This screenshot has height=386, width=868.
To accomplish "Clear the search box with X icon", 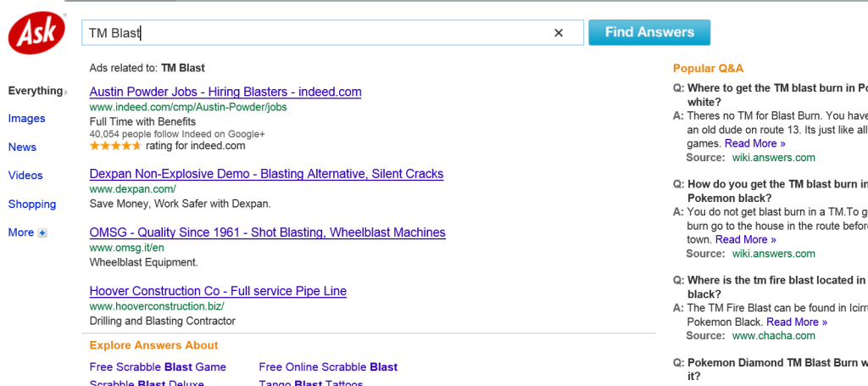I will click(x=559, y=33).
